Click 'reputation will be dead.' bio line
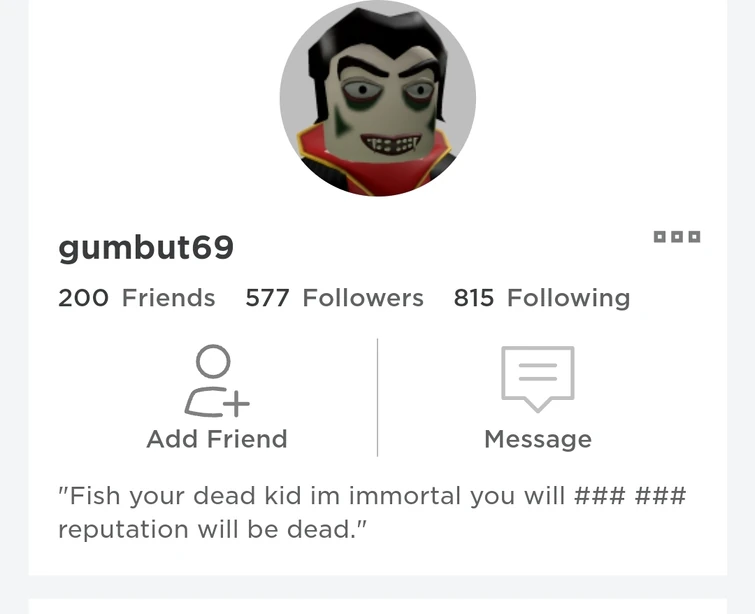 pyautogui.click(x=212, y=529)
